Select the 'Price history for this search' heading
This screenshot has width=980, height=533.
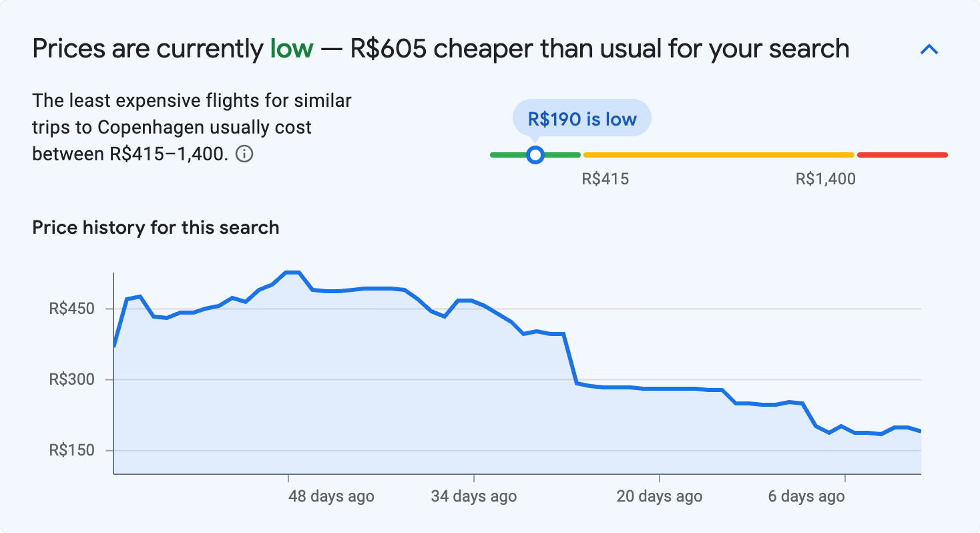click(x=155, y=227)
